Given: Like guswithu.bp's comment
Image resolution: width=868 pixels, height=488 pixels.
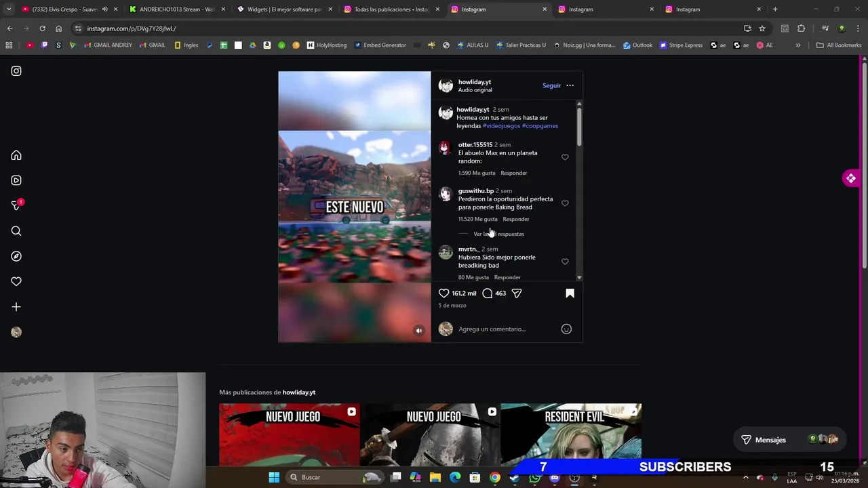Looking at the screenshot, I should pos(565,203).
